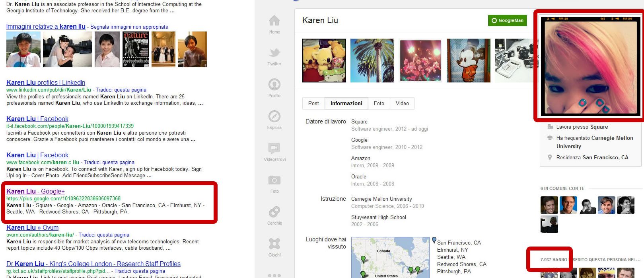Click the Home icon in sidebar
Viewport: 644px width, 278px height.
274,21
